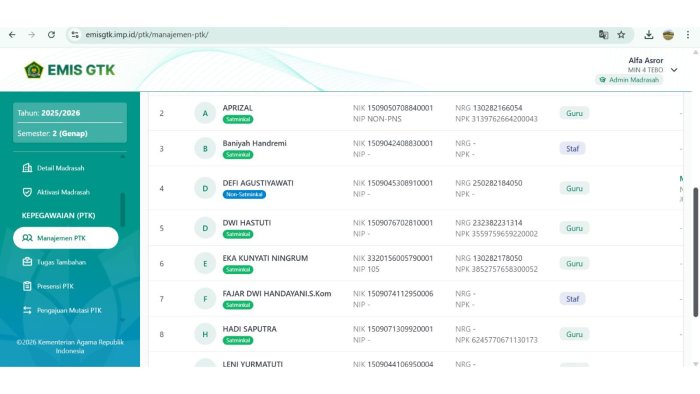Click the name FAJAR DWI HANDAYANI.S.Kom
Image resolution: width=700 pixels, height=394 pixels.
(x=277, y=293)
